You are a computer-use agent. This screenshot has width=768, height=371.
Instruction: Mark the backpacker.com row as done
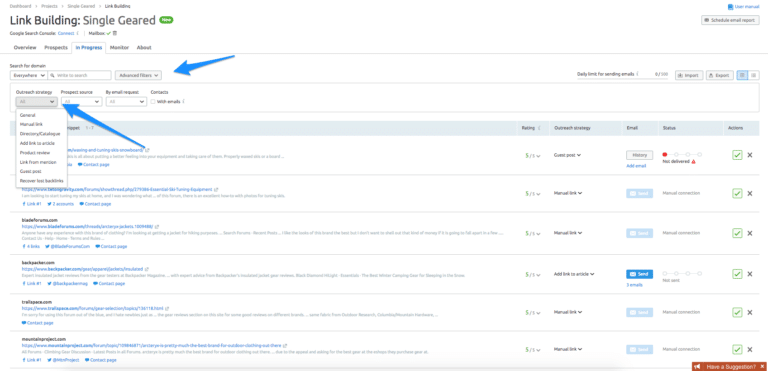(737, 274)
